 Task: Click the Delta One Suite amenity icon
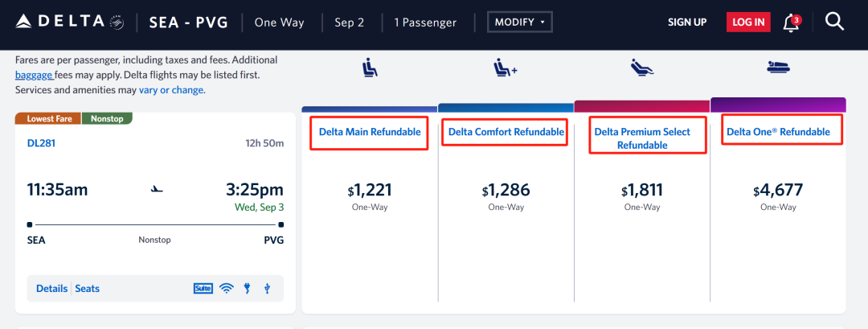click(x=203, y=288)
